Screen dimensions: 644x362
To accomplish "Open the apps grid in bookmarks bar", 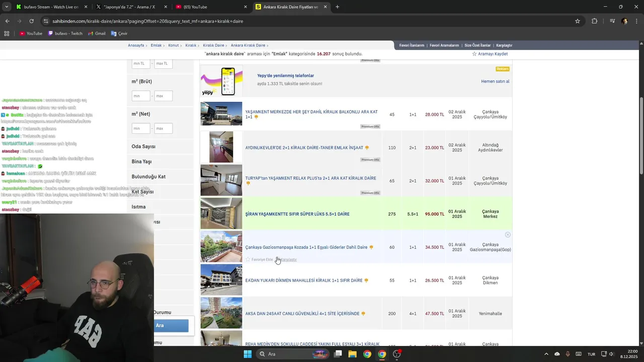I will click(7, 33).
